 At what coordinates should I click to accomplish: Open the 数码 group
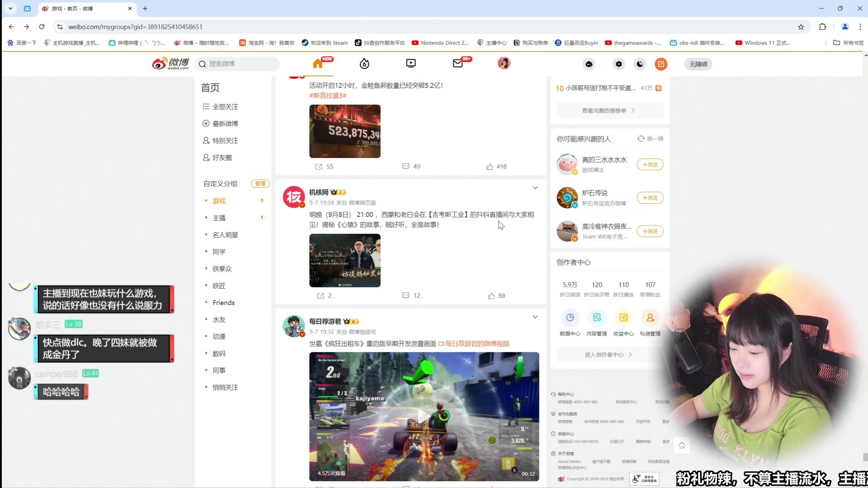pyautogui.click(x=219, y=353)
